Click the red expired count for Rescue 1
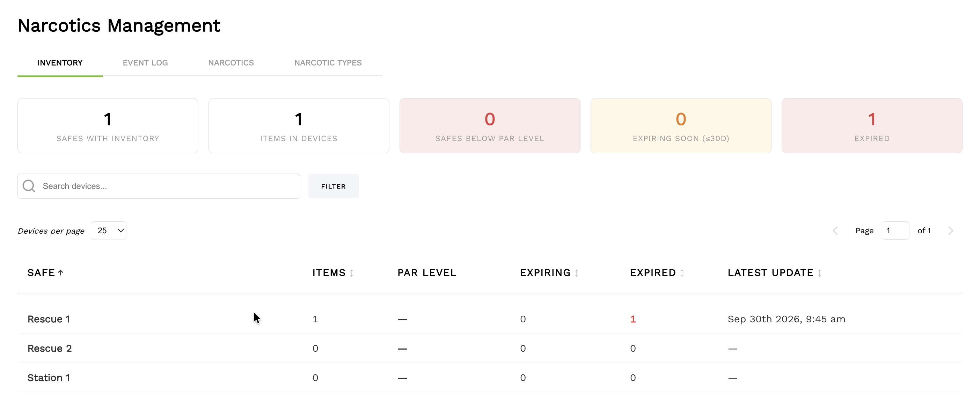The width and height of the screenshot is (980, 403). (x=633, y=319)
